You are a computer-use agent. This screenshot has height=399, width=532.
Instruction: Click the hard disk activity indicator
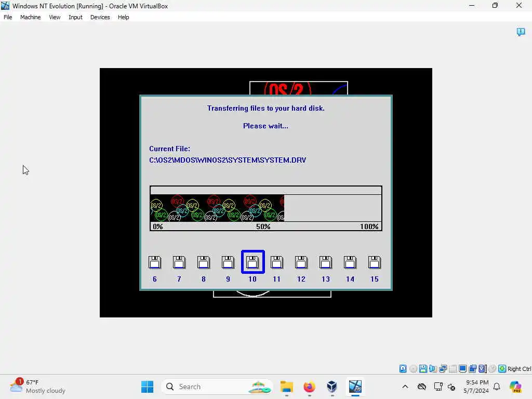click(403, 369)
